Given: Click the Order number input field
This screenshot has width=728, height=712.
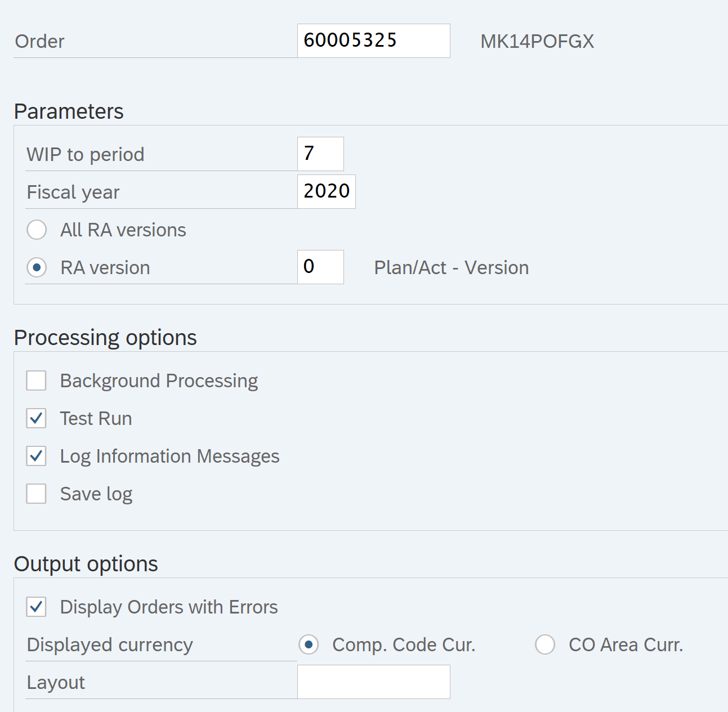Looking at the screenshot, I should click(x=373, y=41).
